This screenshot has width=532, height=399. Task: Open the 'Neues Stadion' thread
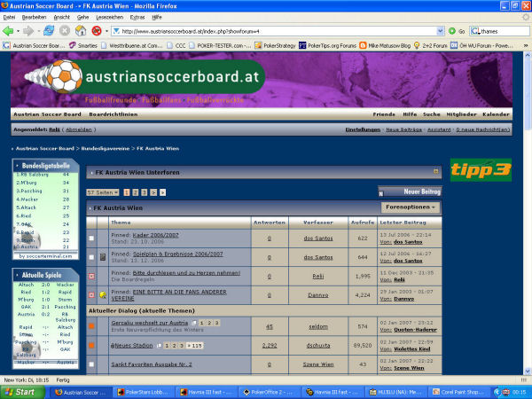click(132, 346)
